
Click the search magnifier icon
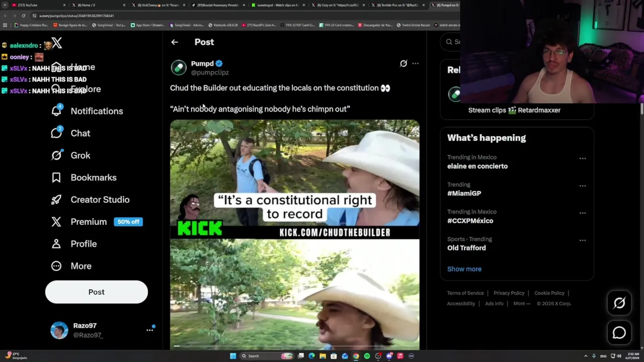click(449, 42)
